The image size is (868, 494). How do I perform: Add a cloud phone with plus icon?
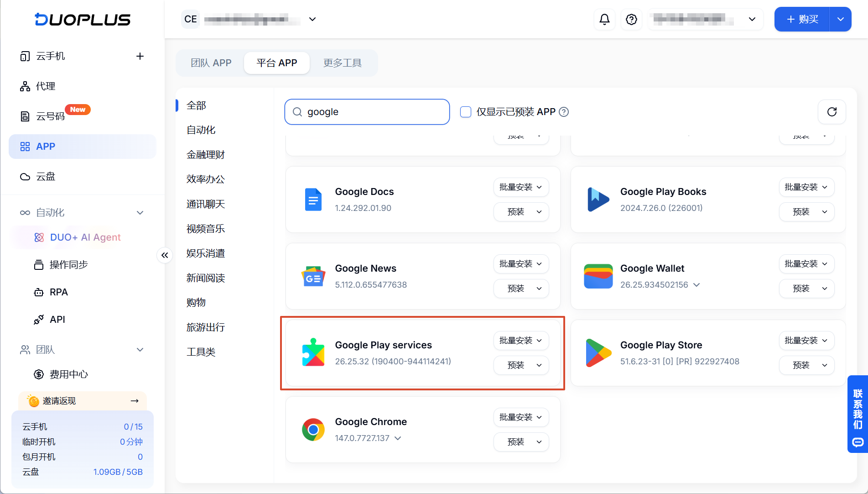click(x=140, y=56)
